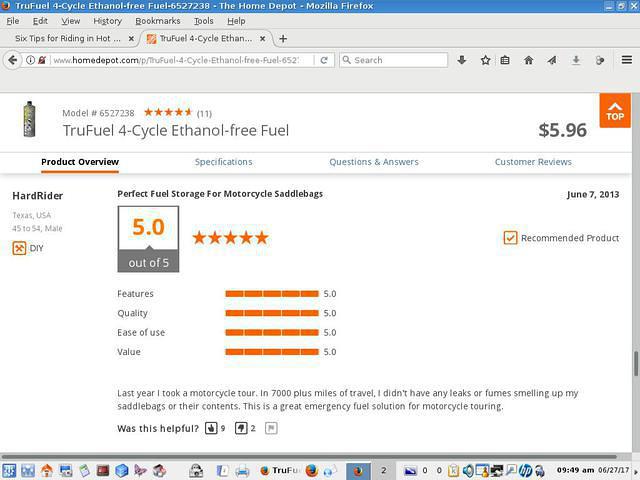Jump to page top with orange TOP button

pyautogui.click(x=615, y=111)
